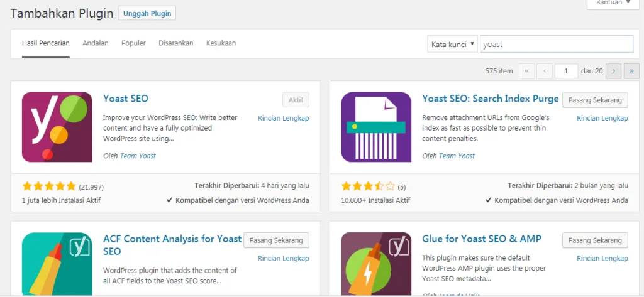
Task: Click the Unggah Plugin button
Action: coord(147,13)
